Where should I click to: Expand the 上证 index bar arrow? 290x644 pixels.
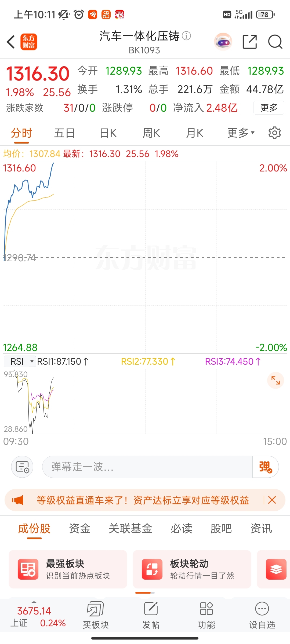[x=34, y=602]
